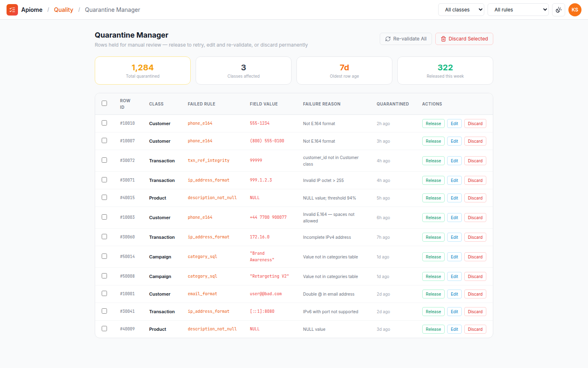Release row #40015

433,198
